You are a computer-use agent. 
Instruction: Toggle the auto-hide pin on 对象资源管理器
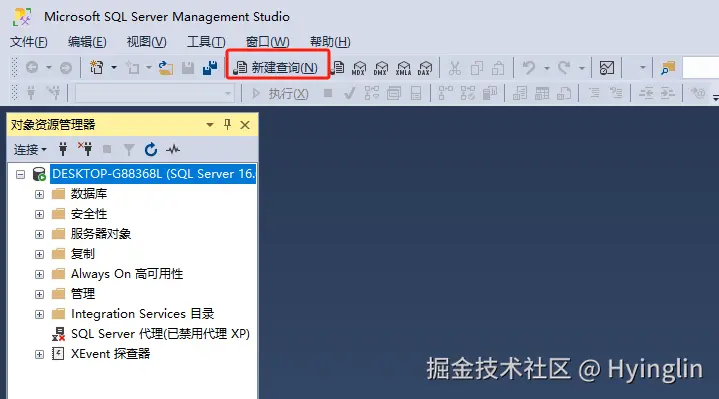[x=227, y=125]
